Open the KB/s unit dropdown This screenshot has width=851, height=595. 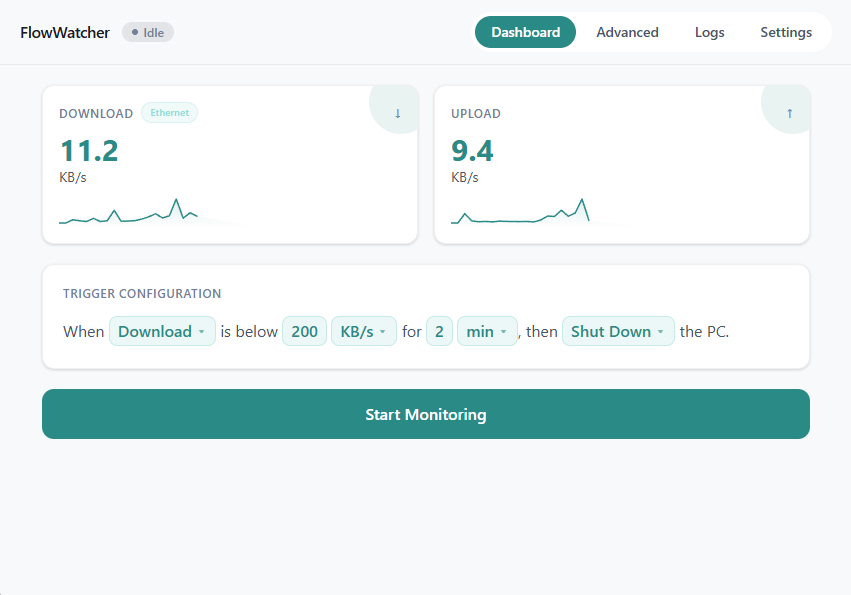coord(363,331)
